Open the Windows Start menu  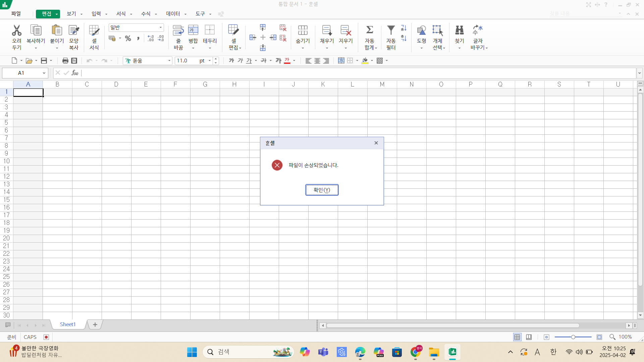point(192,352)
